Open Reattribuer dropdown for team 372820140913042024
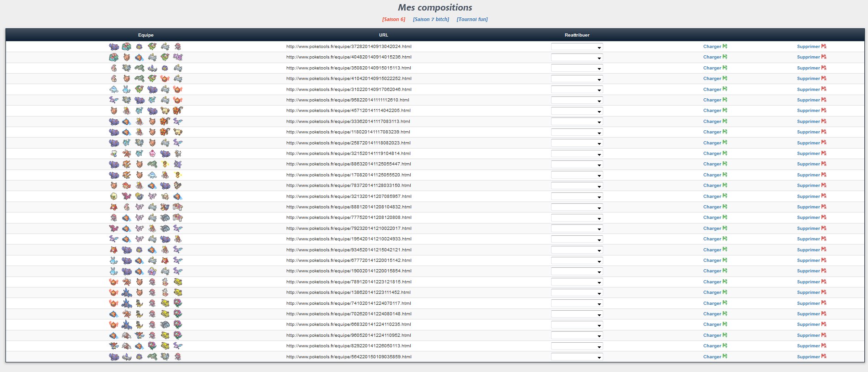The width and height of the screenshot is (868, 372). [x=577, y=47]
